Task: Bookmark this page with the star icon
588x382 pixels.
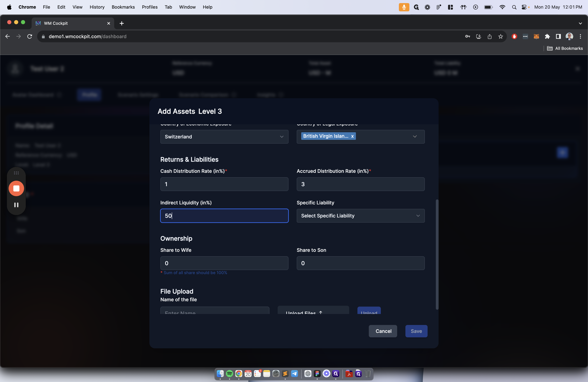Action: coord(500,37)
